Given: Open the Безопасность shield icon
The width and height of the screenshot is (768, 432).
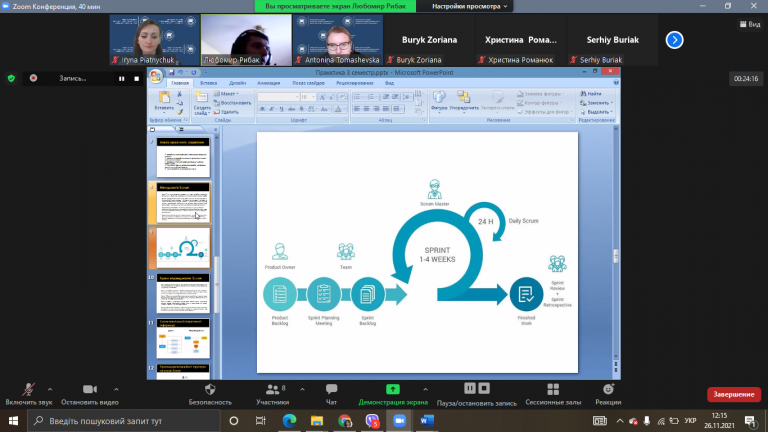Looking at the screenshot, I should [210, 389].
